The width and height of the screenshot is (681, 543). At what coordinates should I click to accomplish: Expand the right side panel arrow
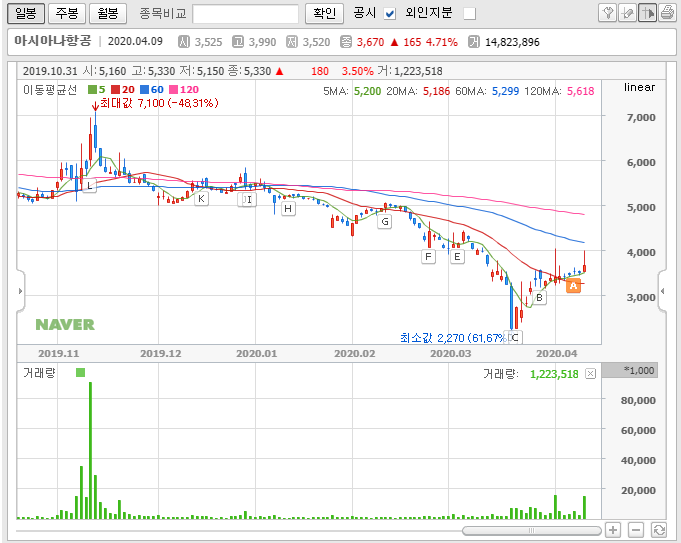pyautogui.click(x=662, y=291)
